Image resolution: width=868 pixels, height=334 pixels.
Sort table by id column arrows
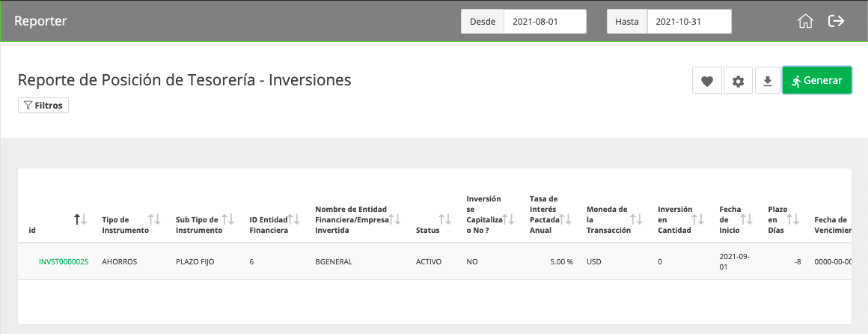[81, 219]
